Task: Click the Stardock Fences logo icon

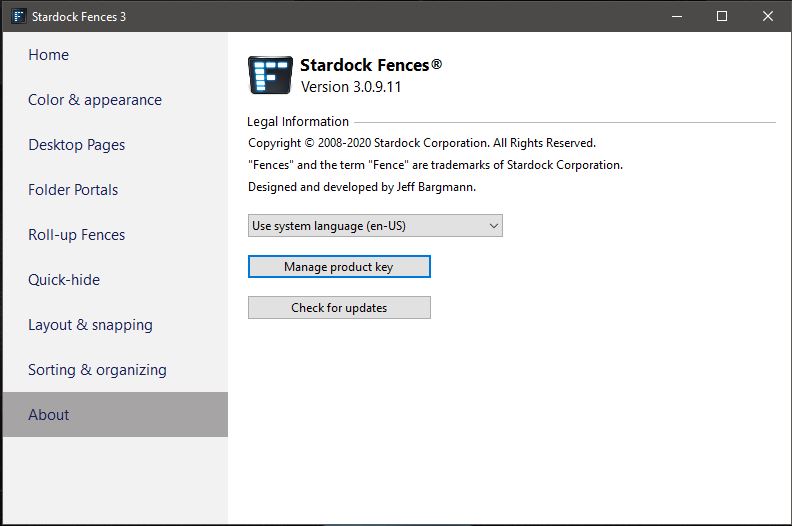Action: pos(270,75)
